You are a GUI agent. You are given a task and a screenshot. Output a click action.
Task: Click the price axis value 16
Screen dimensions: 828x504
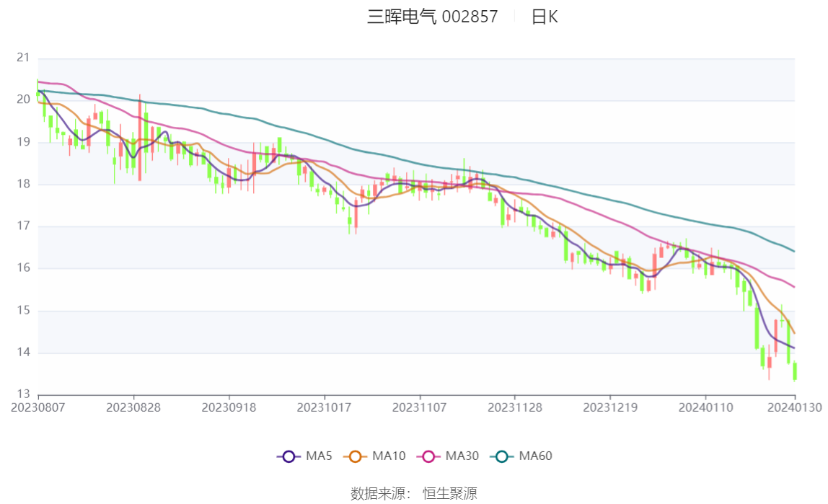pyautogui.click(x=23, y=268)
